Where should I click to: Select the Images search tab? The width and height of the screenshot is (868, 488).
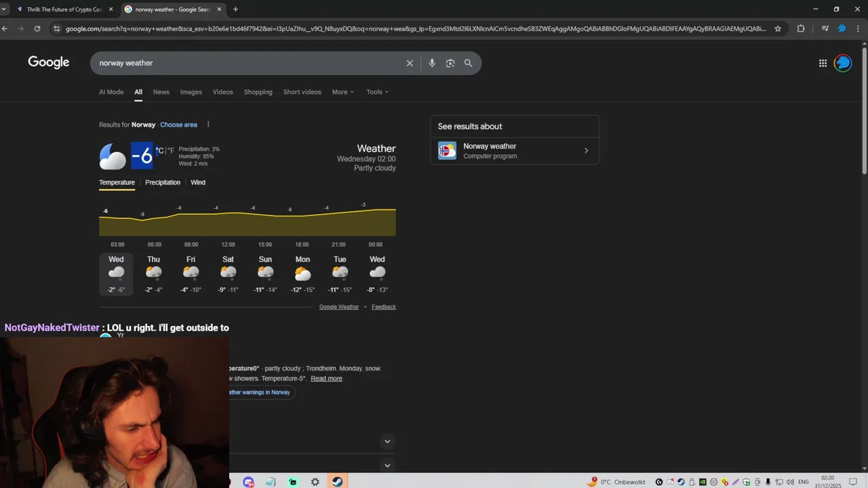(x=191, y=92)
